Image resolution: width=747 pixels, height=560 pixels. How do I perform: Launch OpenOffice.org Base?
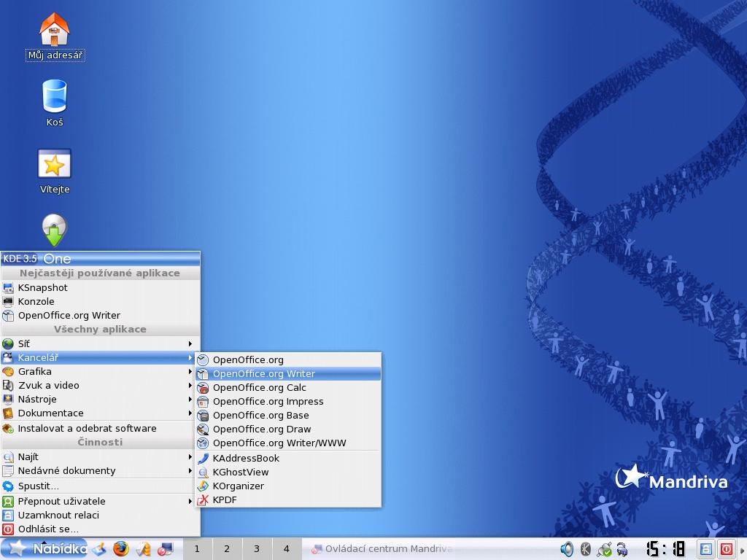pos(288,415)
